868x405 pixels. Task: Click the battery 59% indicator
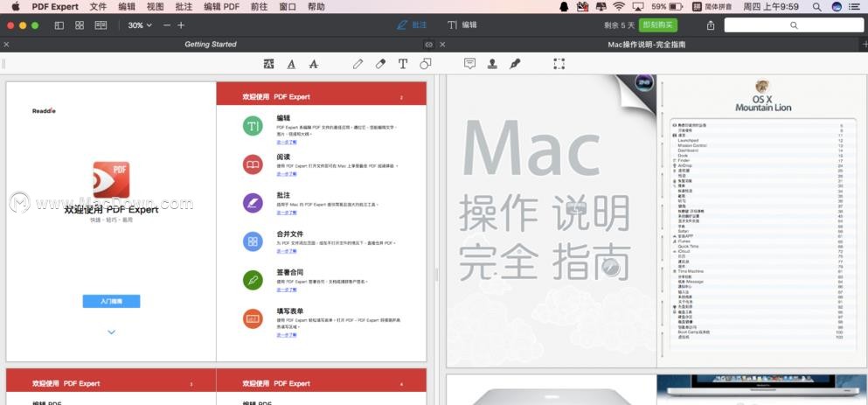pos(667,7)
